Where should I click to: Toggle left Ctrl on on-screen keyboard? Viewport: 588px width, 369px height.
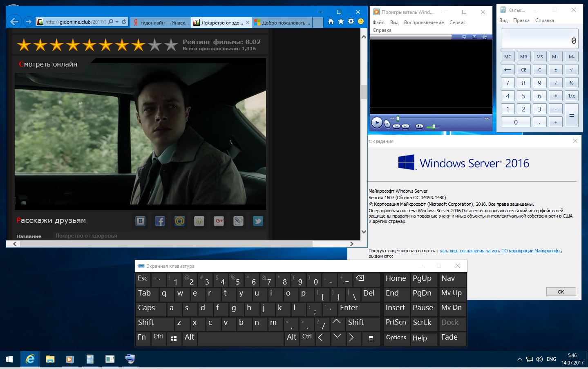coord(159,339)
